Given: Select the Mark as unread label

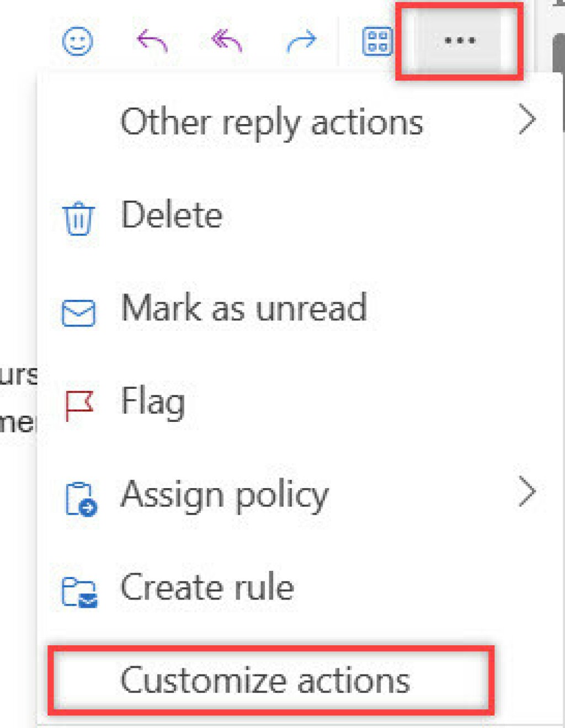Looking at the screenshot, I should click(243, 308).
